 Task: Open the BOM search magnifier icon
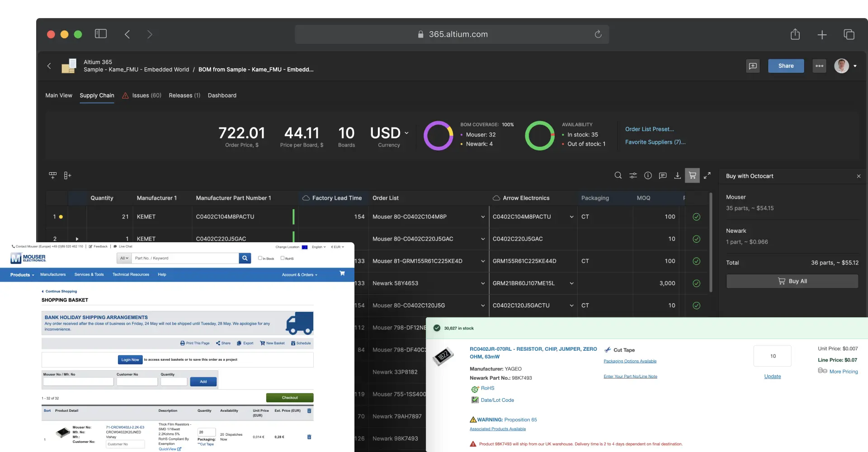[618, 175]
